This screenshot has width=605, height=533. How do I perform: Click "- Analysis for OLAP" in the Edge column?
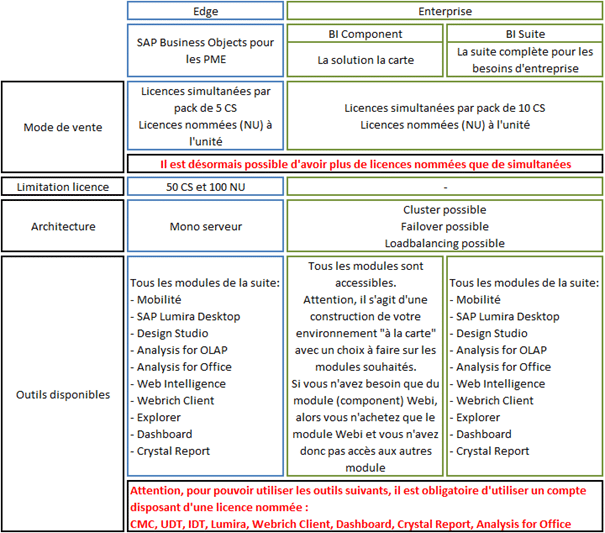pos(179,350)
